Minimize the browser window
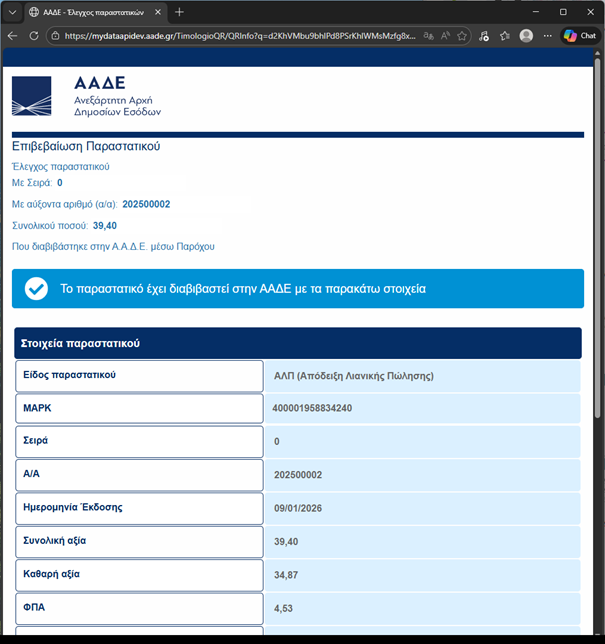Image resolution: width=605 pixels, height=644 pixels. pyautogui.click(x=536, y=12)
